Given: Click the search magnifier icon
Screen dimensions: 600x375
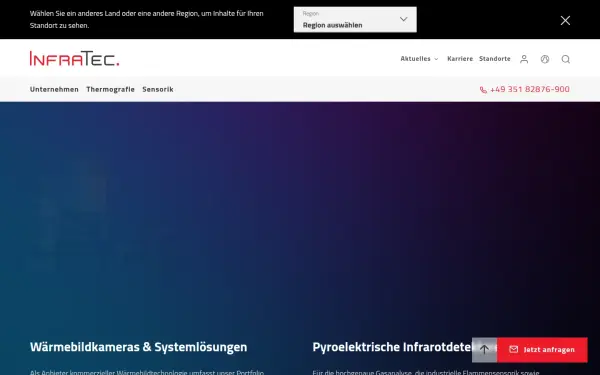Looking at the screenshot, I should click(566, 59).
